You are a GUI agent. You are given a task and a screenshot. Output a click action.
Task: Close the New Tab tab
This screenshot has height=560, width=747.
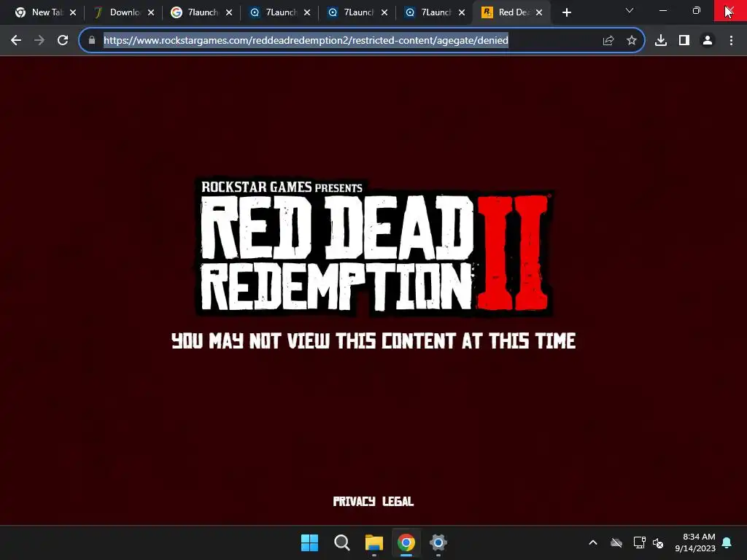[73, 13]
